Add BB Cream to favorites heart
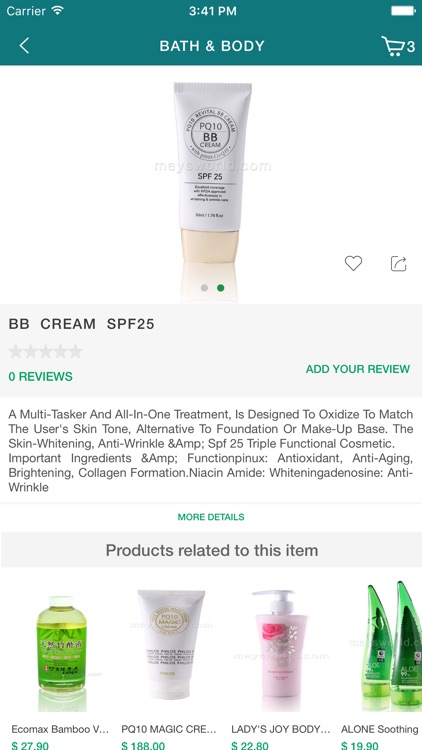This screenshot has height=750, width=422. point(354,263)
